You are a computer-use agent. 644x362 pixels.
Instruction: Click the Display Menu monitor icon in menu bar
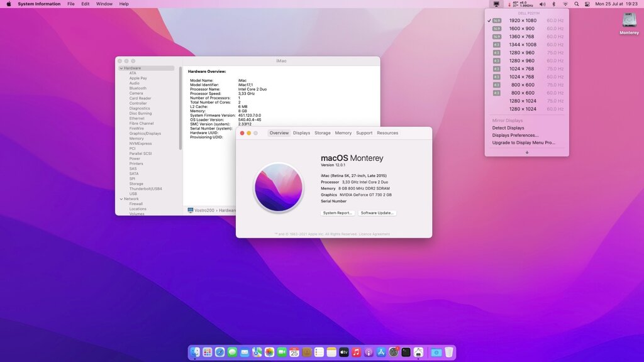coord(496,4)
